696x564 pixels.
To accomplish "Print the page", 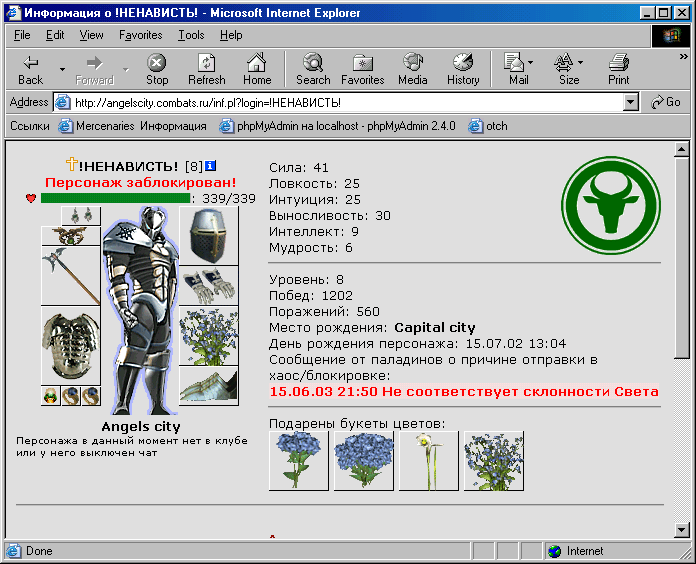I will pos(619,70).
